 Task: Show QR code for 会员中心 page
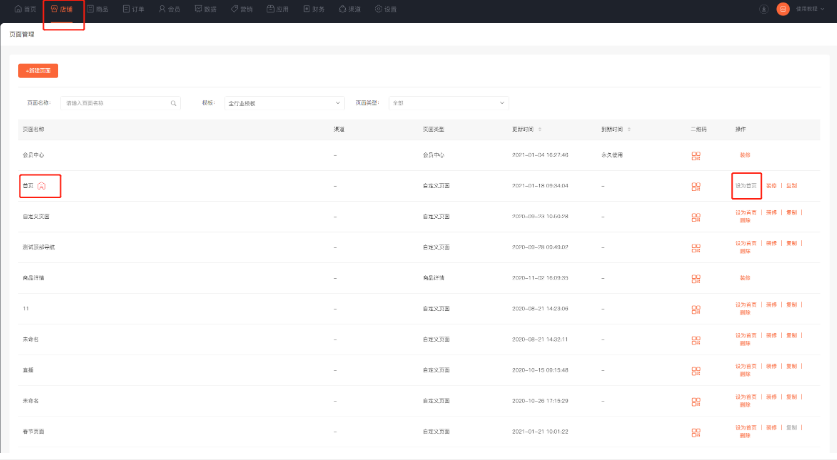point(696,156)
